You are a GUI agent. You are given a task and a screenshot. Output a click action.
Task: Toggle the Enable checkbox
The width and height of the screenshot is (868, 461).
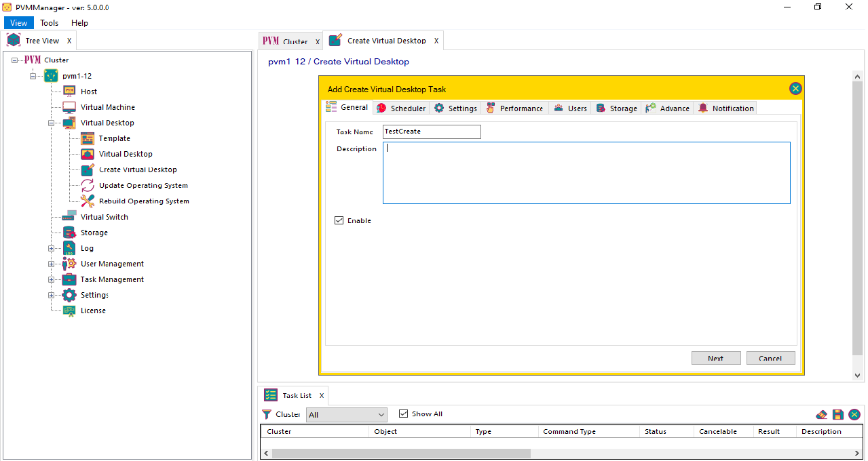[339, 220]
